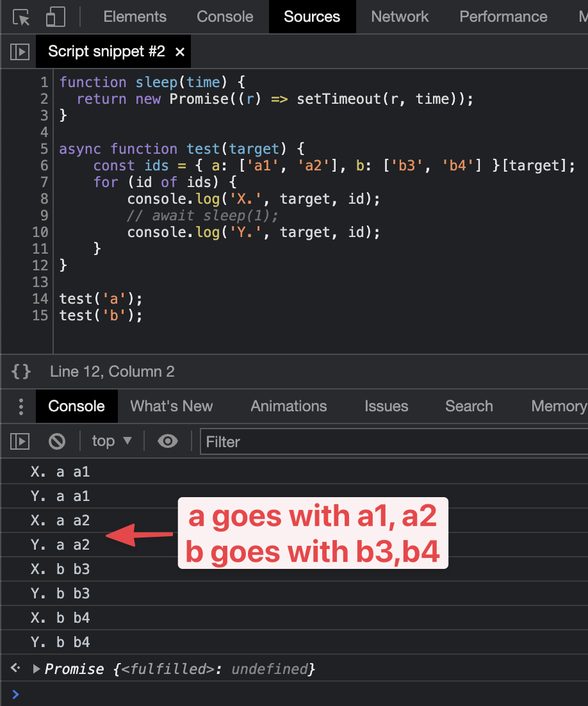Toggle the live expression eye icon
This screenshot has width=588, height=706.
pos(167,441)
